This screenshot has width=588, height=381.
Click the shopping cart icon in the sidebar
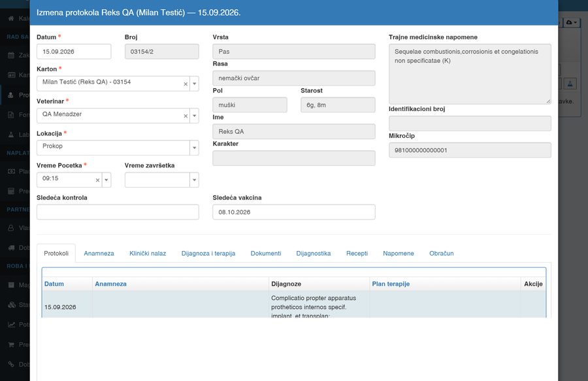click(11, 344)
